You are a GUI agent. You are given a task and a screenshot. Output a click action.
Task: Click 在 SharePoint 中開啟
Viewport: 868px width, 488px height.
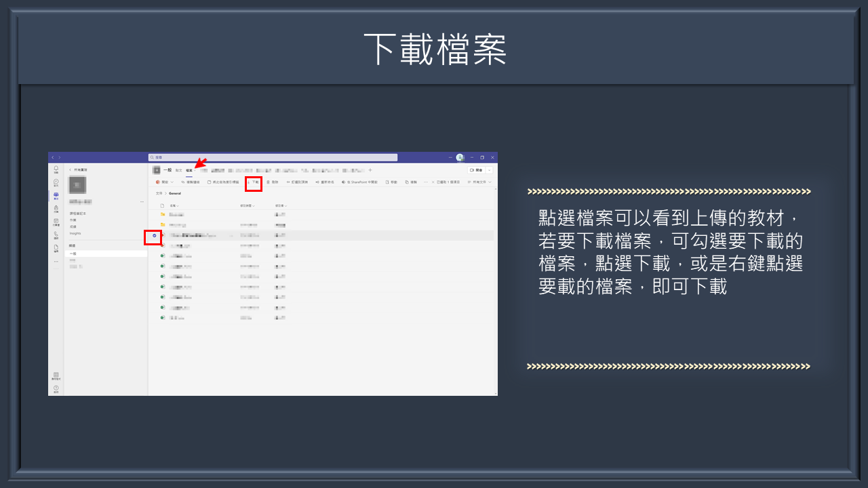[359, 182]
